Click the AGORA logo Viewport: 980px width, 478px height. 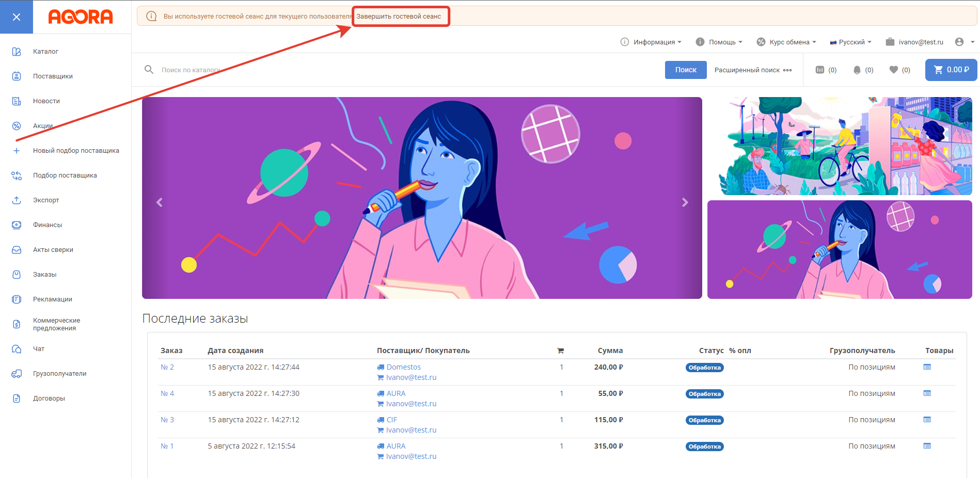tap(81, 17)
